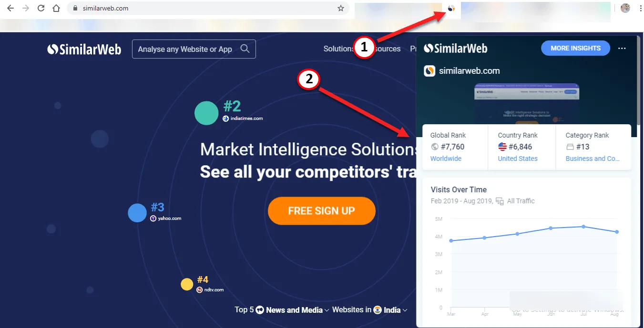Open the India country dropdown

pos(396,310)
